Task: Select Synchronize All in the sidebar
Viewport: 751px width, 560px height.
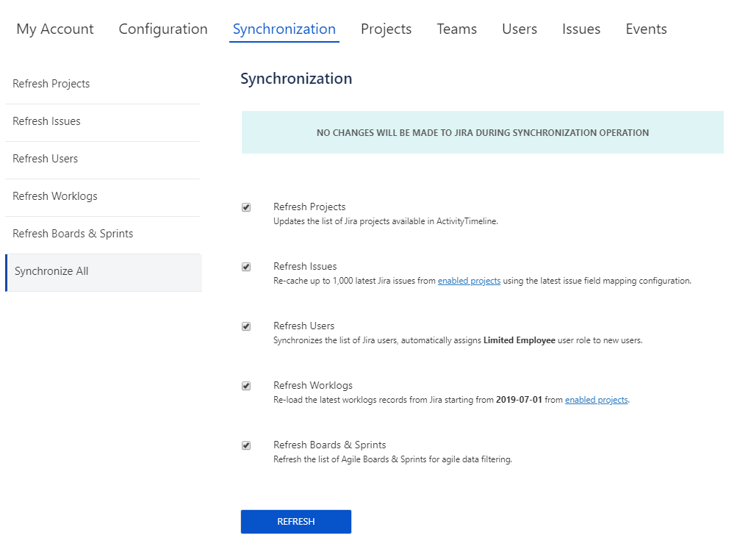Action: 51,271
